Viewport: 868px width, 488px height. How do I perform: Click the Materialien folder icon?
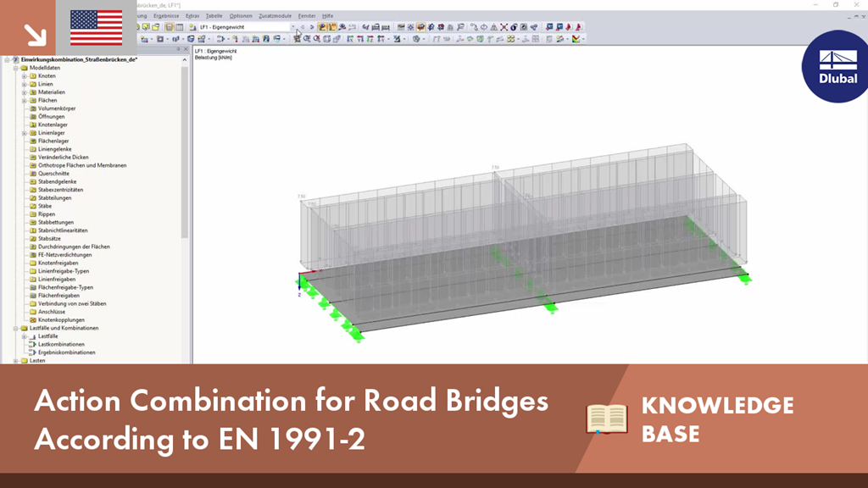pyautogui.click(x=33, y=91)
